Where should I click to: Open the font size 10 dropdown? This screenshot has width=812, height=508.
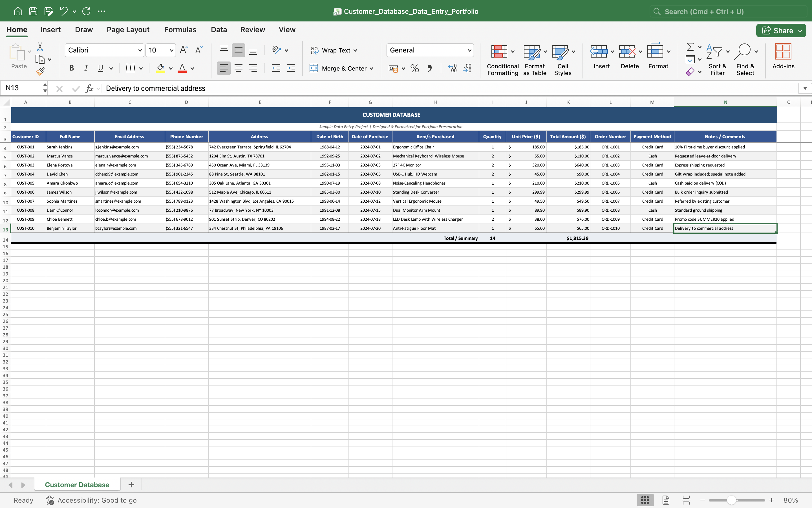click(171, 51)
